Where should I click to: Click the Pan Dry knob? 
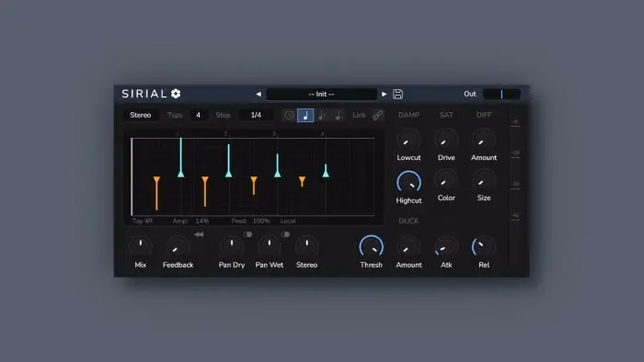(232, 247)
